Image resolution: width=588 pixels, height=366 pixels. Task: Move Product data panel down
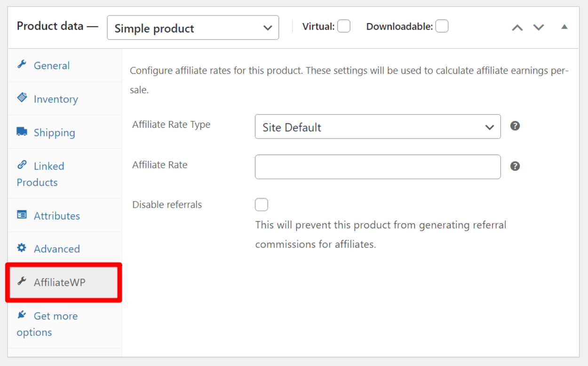[x=539, y=27]
